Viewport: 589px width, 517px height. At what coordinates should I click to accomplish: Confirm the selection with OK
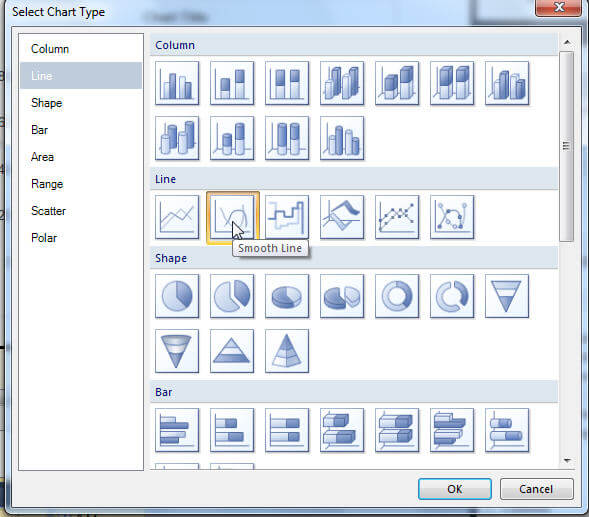(455, 489)
